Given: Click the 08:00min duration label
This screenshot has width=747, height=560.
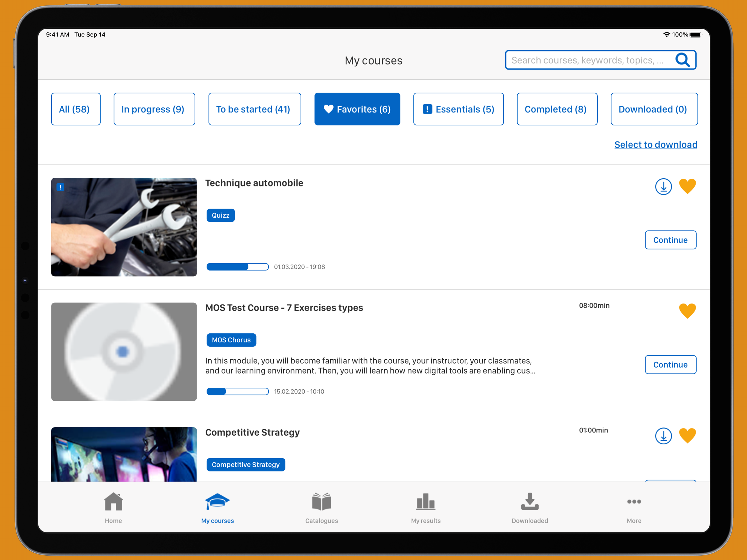Looking at the screenshot, I should pyautogui.click(x=594, y=305).
